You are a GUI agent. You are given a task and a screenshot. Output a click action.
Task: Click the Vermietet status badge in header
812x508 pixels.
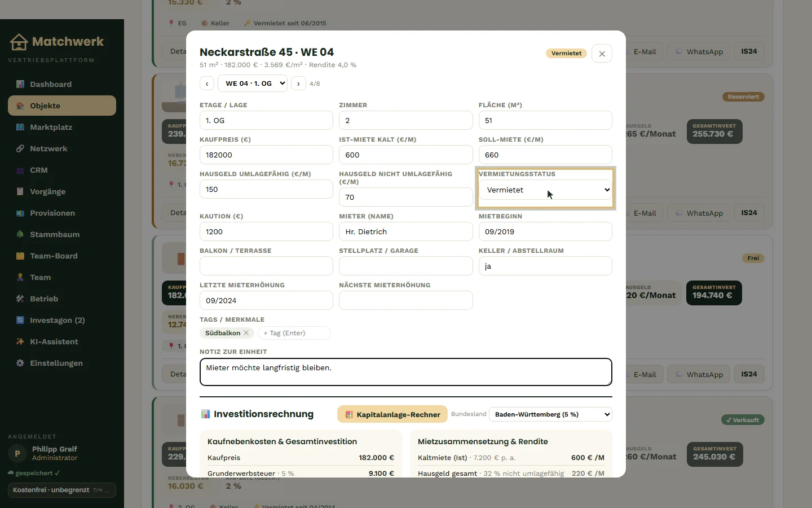pyautogui.click(x=566, y=54)
